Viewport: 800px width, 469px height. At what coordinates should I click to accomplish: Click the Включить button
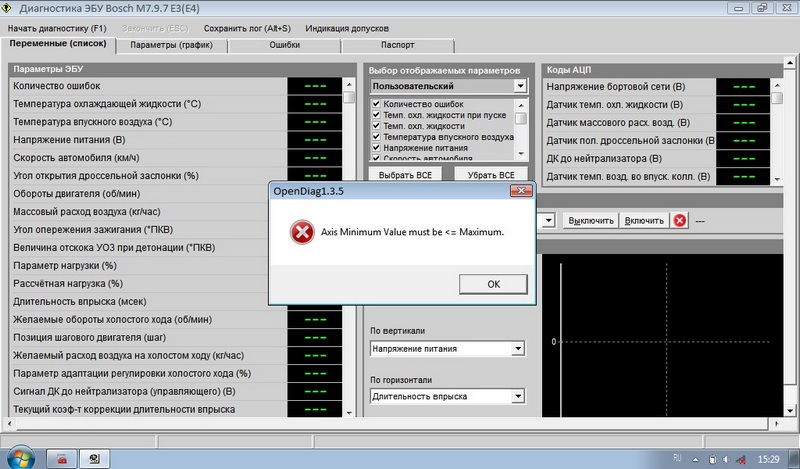(644, 220)
